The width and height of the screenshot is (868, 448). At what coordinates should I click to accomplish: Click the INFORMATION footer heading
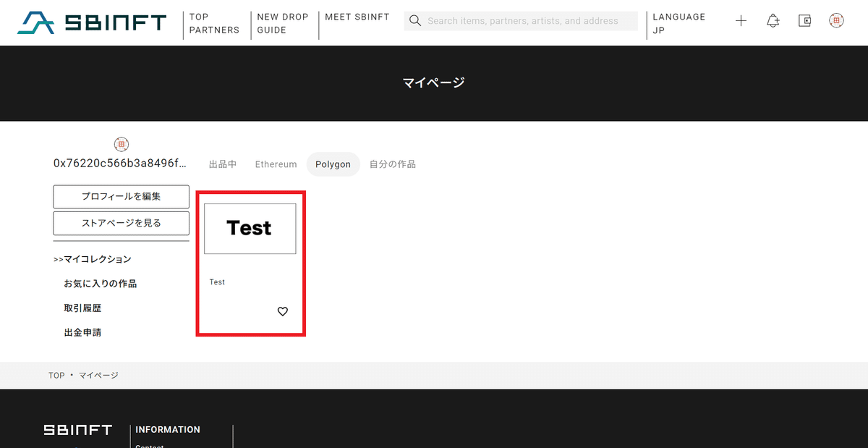(168, 430)
